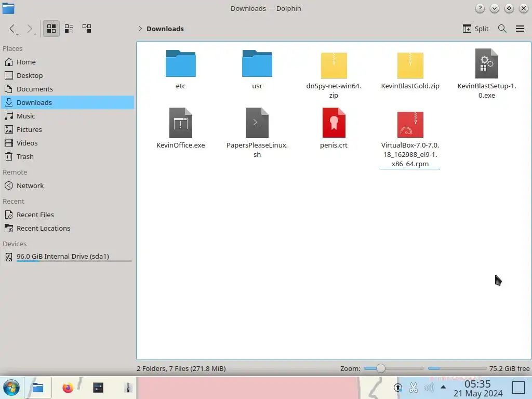Viewport: 532px width, 399px height.
Task: Select the VirtualBox rpm package icon
Action: pyautogui.click(x=410, y=125)
